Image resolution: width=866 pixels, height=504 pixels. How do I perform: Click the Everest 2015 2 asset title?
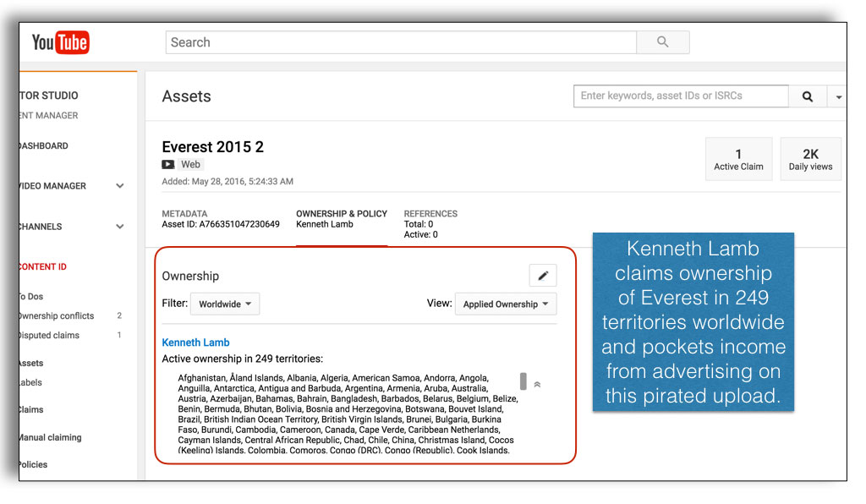pos(212,147)
